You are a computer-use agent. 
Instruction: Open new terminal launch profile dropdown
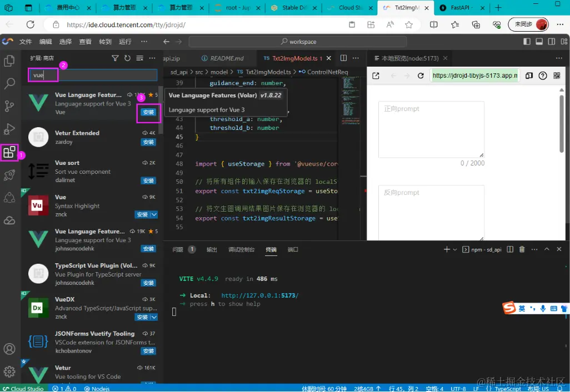pyautogui.click(x=455, y=250)
